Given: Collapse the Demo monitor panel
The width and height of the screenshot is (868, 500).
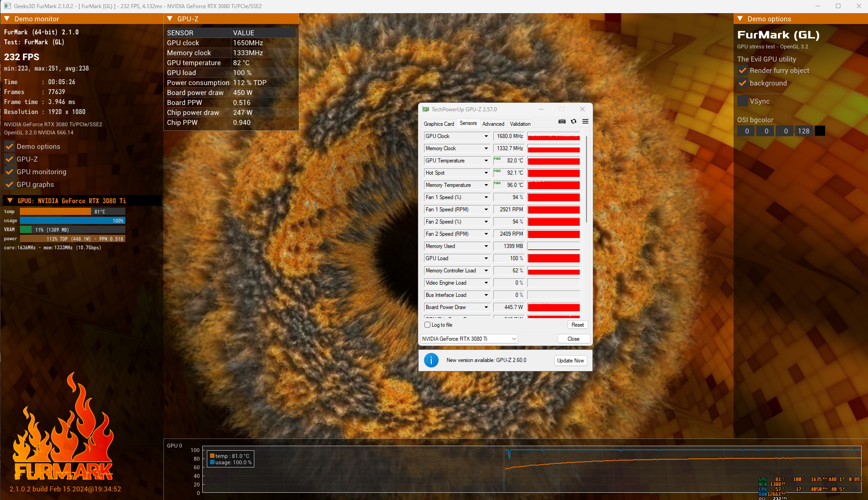Looking at the screenshot, I should click(7, 19).
